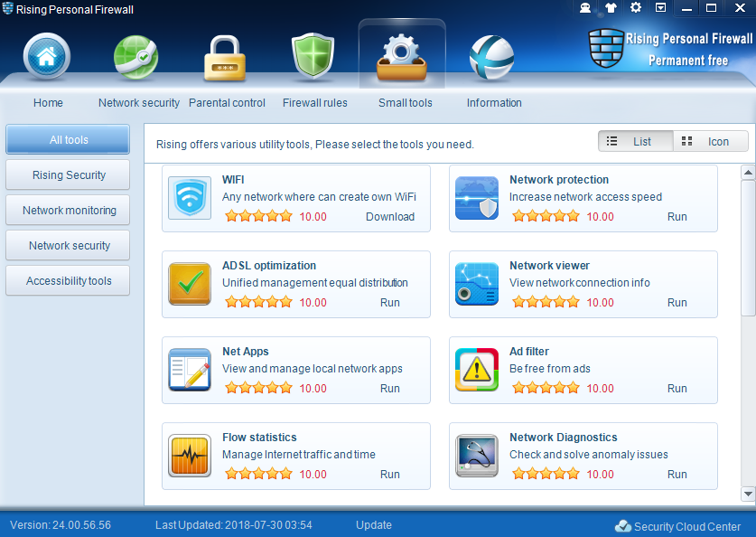Image resolution: width=756 pixels, height=537 pixels.
Task: Select the All tools category
Action: click(68, 140)
